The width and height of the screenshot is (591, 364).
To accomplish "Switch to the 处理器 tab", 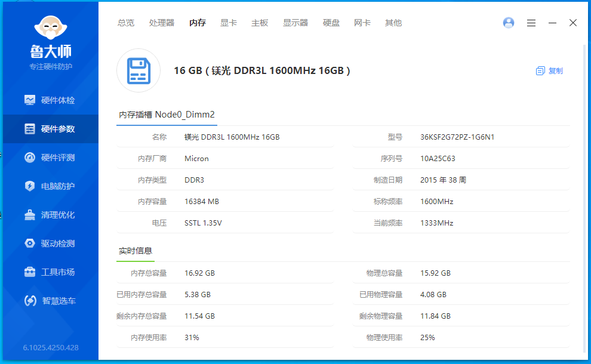I will tap(162, 23).
